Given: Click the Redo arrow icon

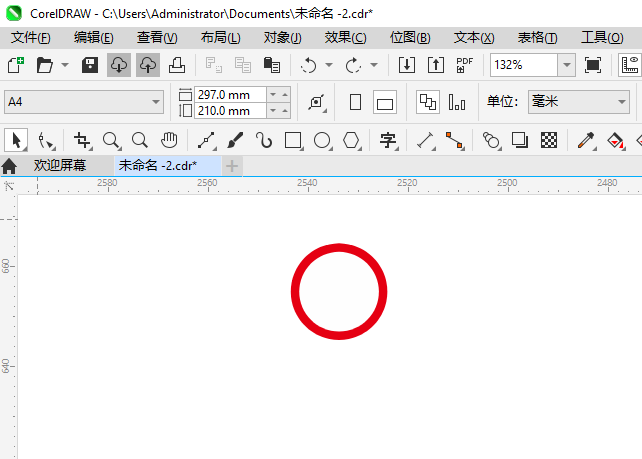Looking at the screenshot, I should [353, 65].
